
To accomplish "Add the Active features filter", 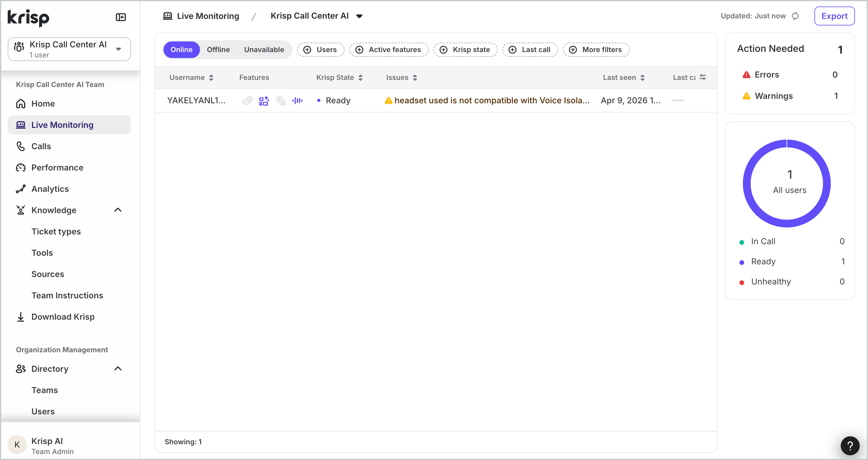I will 388,49.
